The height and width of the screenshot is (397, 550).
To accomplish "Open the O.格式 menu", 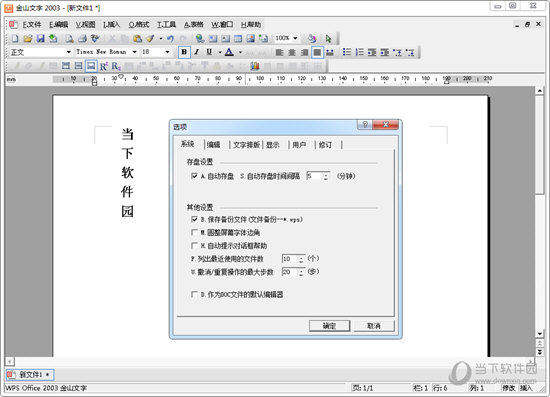I will coord(139,25).
